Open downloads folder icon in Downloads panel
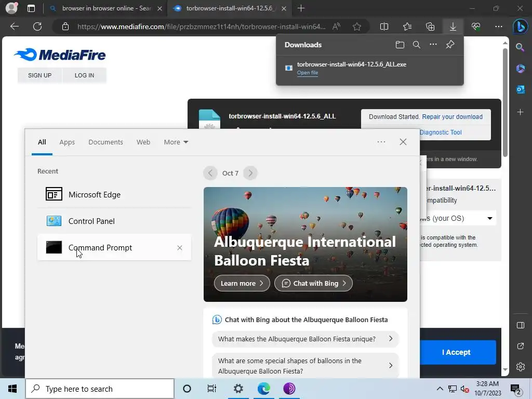Screen dimensions: 532x399 click(x=400, y=45)
